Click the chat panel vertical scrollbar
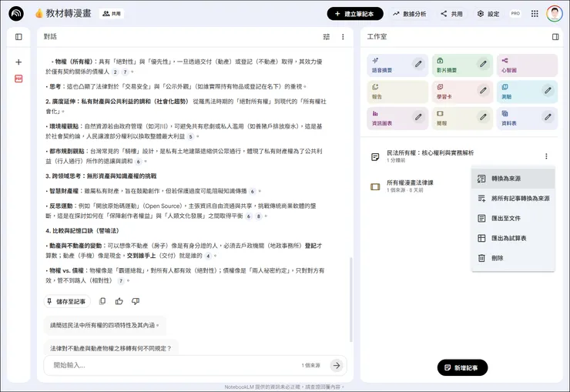 [x=350, y=300]
